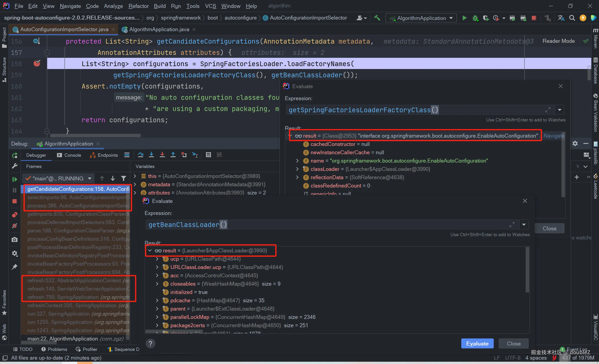Toggle the frames filter funnel icon

[x=124, y=179]
